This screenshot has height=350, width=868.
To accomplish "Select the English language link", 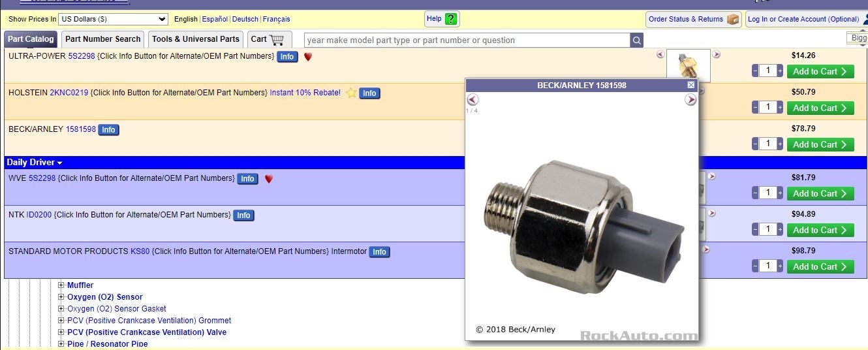I will point(186,20).
